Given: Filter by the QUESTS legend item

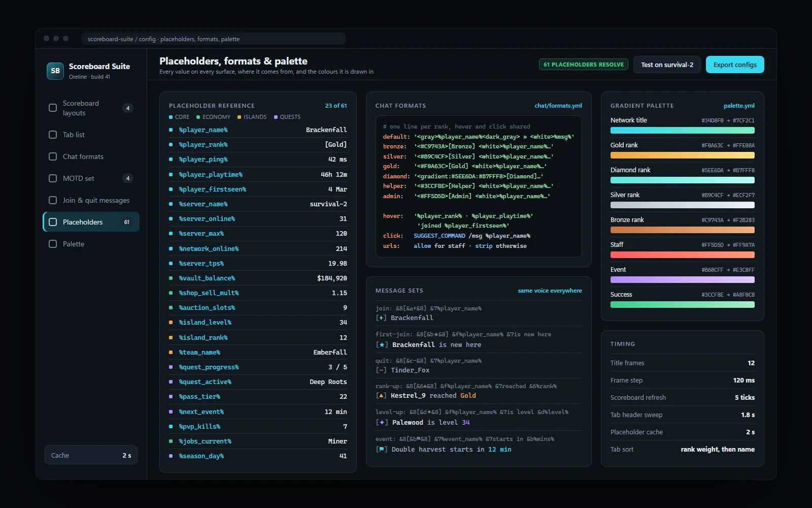Looking at the screenshot, I should coord(287,117).
